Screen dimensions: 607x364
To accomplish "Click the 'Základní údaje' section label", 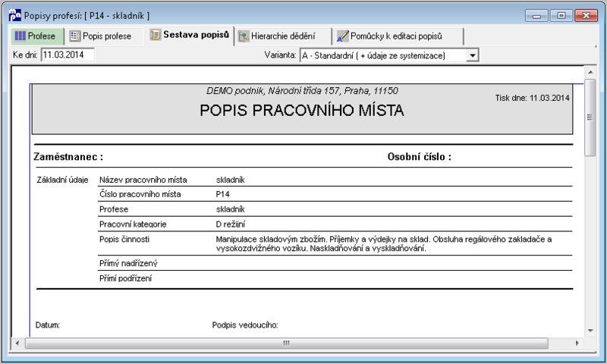I will coord(62,180).
